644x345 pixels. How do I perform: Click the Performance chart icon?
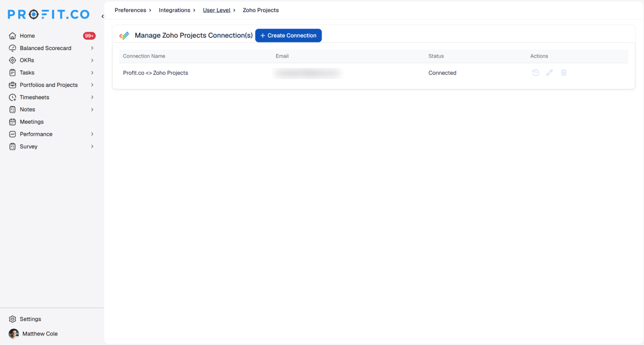pos(12,134)
